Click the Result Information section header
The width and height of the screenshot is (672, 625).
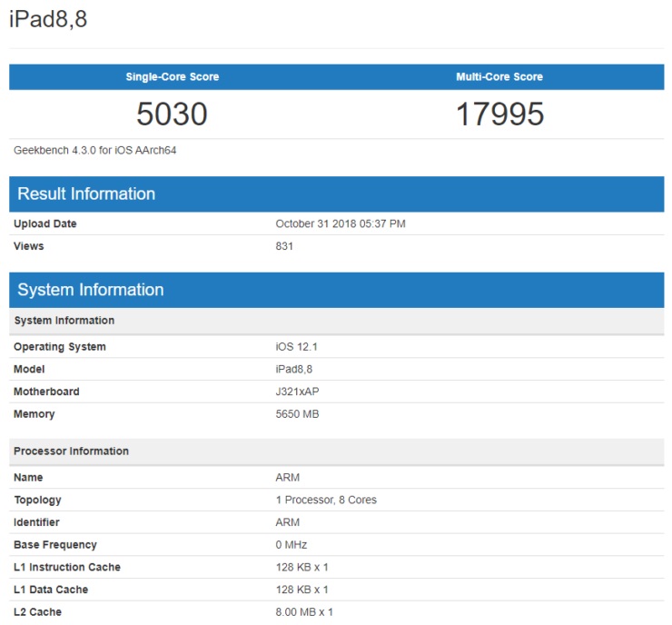[86, 193]
